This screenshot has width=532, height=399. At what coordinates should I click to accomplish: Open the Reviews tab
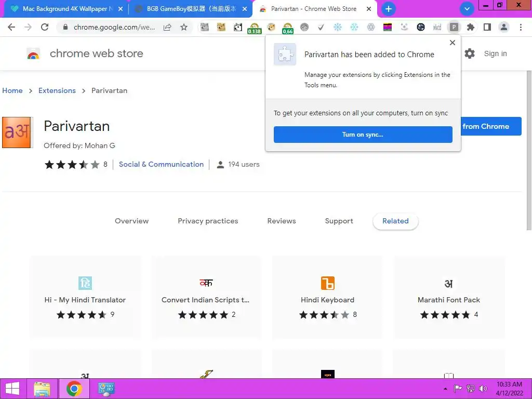click(x=282, y=221)
